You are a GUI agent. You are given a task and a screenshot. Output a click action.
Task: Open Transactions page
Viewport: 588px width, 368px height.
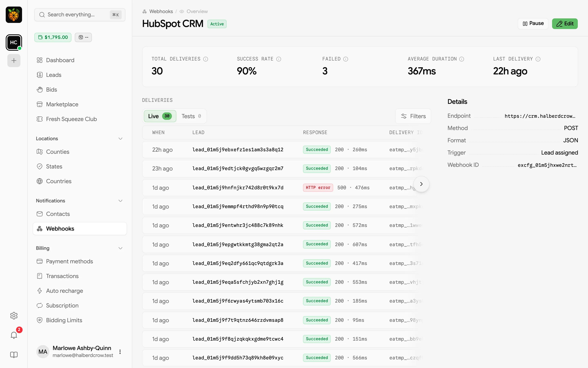coord(80,276)
